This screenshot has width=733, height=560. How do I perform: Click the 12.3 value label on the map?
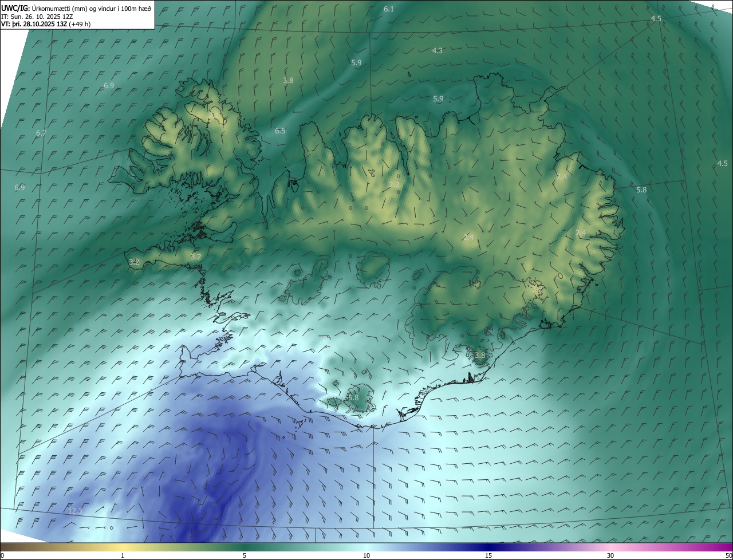[75, 510]
